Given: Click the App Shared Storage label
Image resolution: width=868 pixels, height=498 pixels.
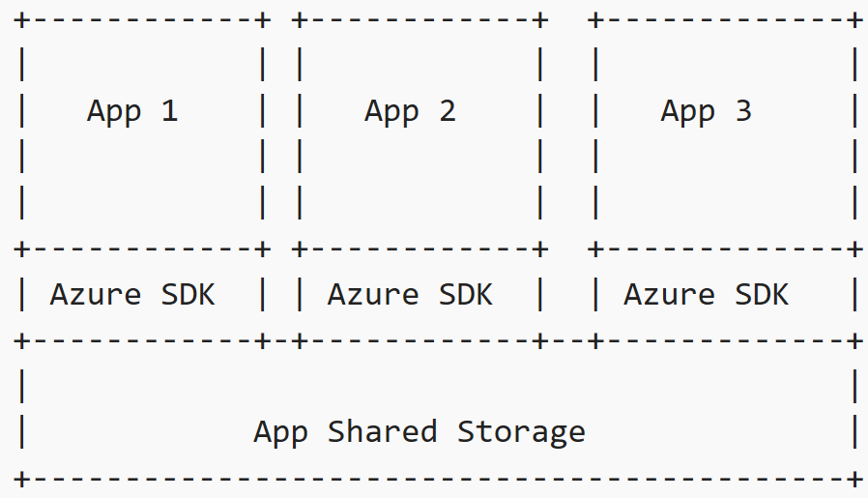Looking at the screenshot, I should (x=419, y=431).
